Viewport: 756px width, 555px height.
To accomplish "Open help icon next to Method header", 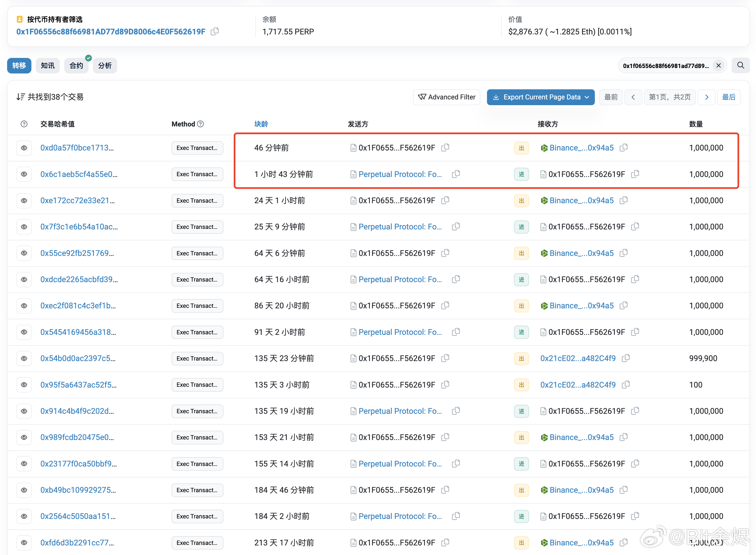I will click(200, 124).
